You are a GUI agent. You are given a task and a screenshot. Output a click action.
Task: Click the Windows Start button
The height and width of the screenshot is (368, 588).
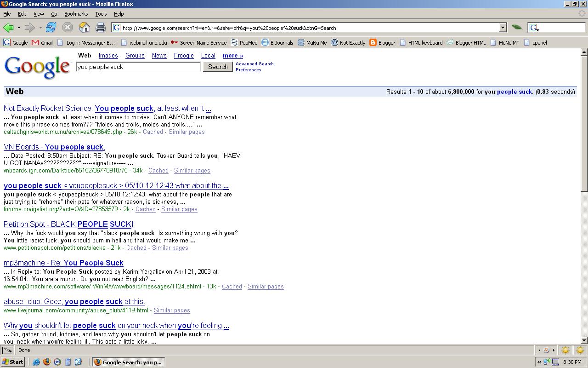[13, 362]
